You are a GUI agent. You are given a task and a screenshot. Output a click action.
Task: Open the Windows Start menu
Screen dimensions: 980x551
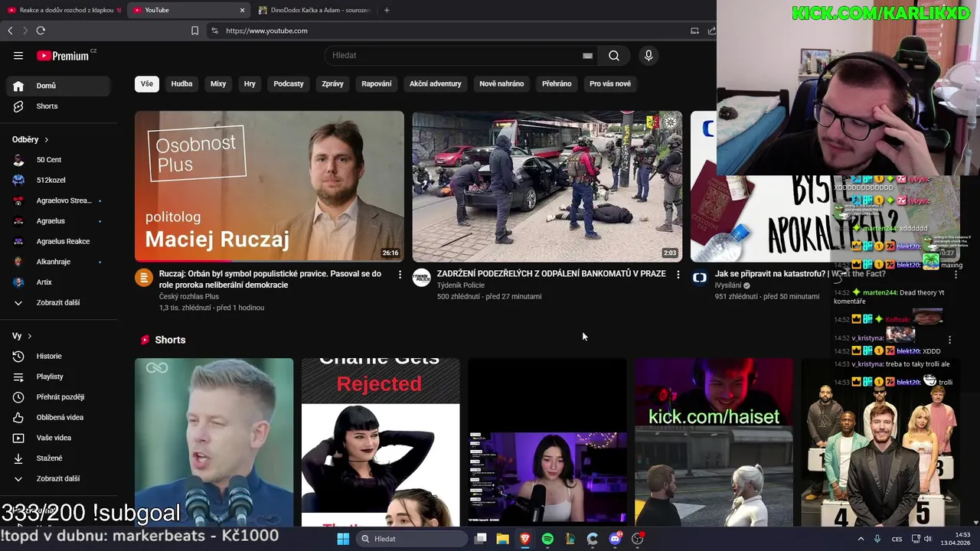[343, 539]
